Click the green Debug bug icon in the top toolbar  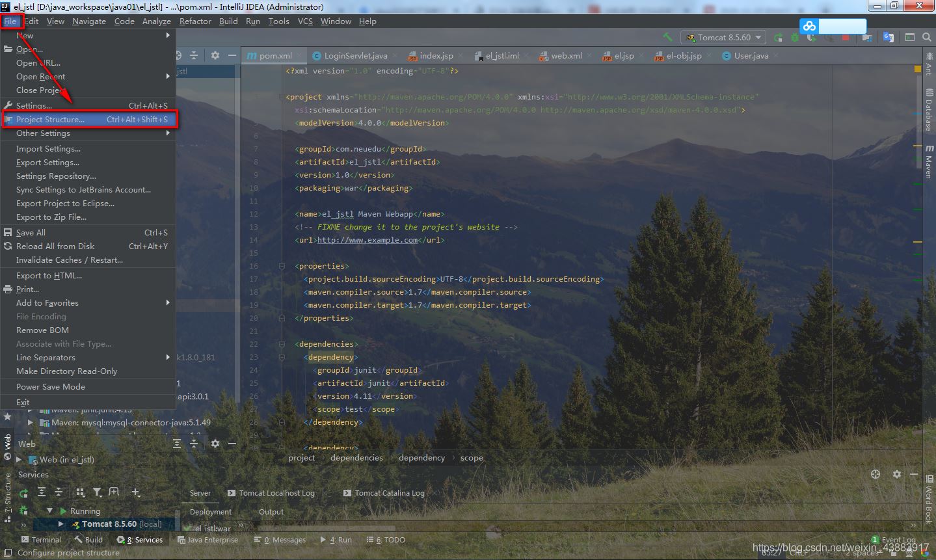[x=795, y=37]
